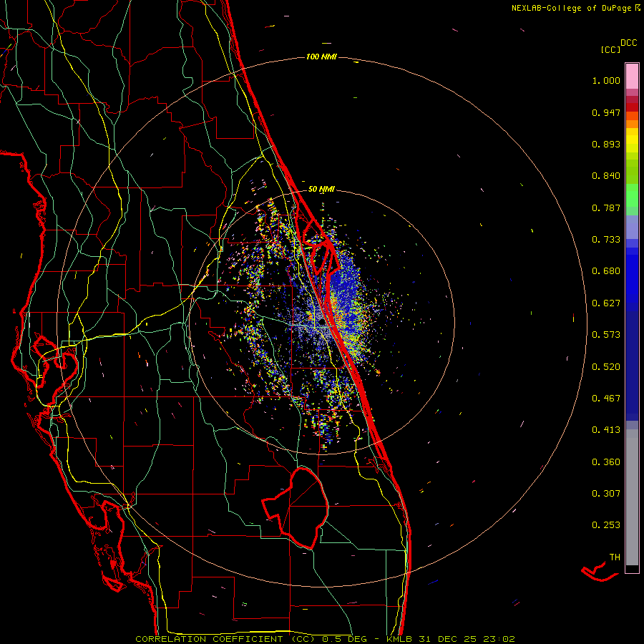
Task: Click the 0.787 scale value
Action: [x=606, y=208]
